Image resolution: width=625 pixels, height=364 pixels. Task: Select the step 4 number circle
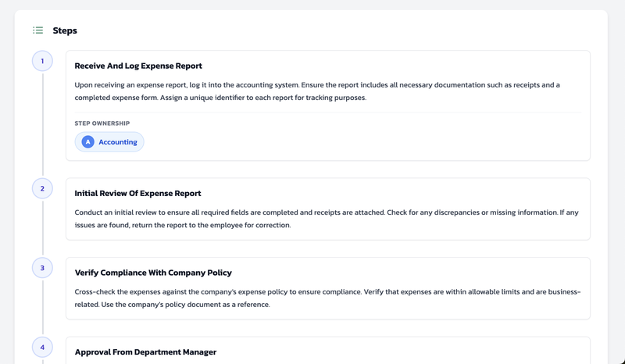click(42, 347)
